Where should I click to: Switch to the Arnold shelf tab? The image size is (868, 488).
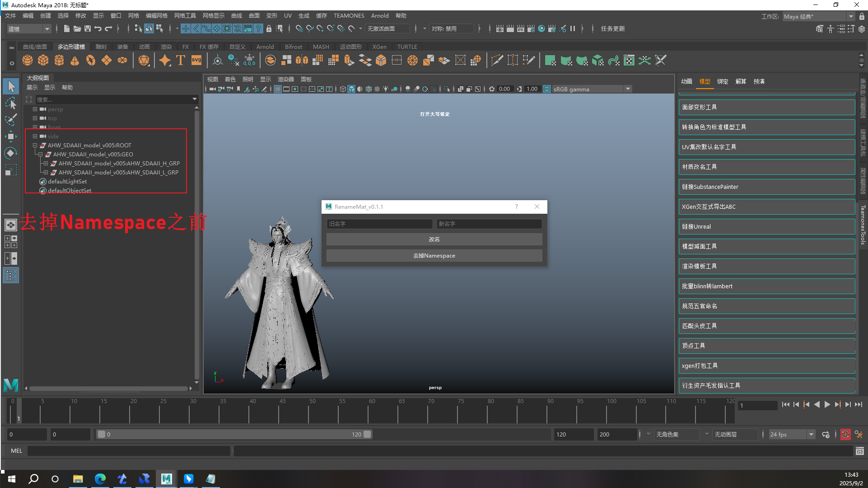click(x=265, y=47)
